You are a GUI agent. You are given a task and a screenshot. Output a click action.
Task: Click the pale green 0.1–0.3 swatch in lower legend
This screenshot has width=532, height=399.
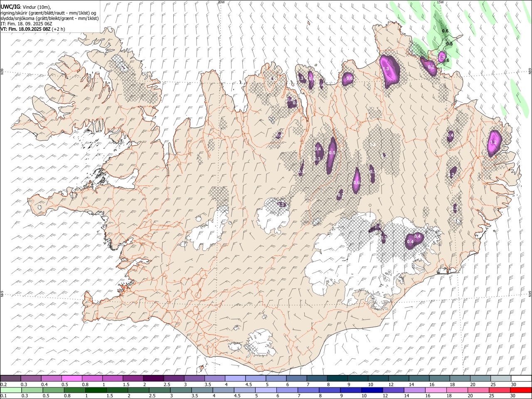(x=11, y=390)
